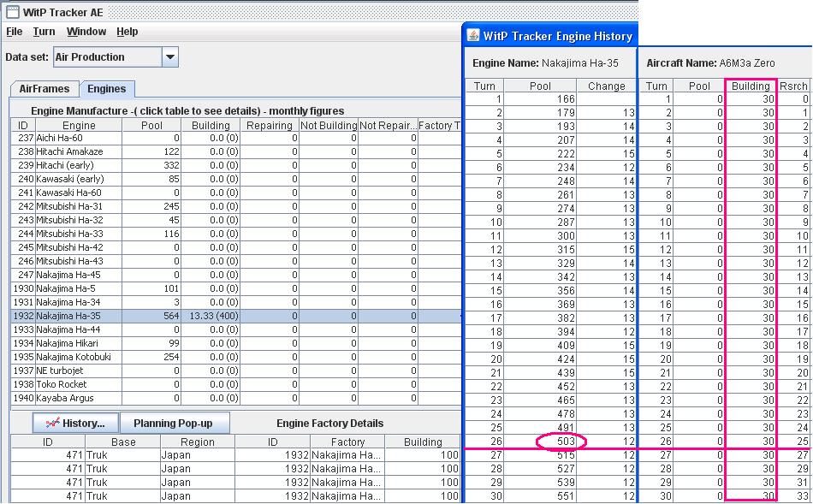Click the WitP Tracker AE window icon
813x504 pixels.
(x=13, y=12)
